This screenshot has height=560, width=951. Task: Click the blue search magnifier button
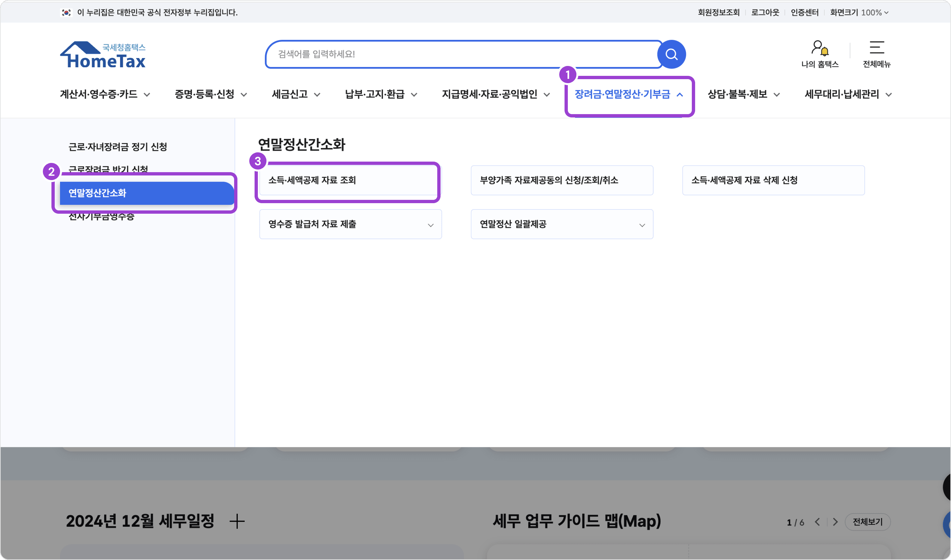coord(671,54)
